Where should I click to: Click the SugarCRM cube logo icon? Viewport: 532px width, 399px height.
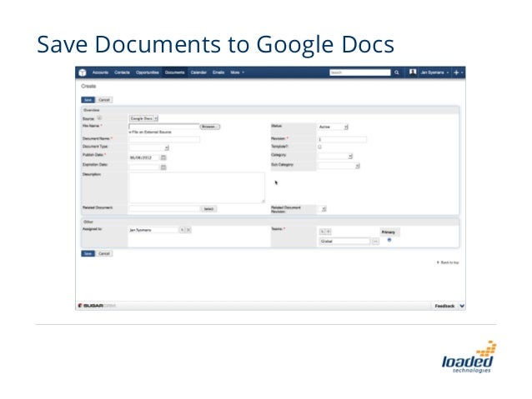pyautogui.click(x=83, y=72)
